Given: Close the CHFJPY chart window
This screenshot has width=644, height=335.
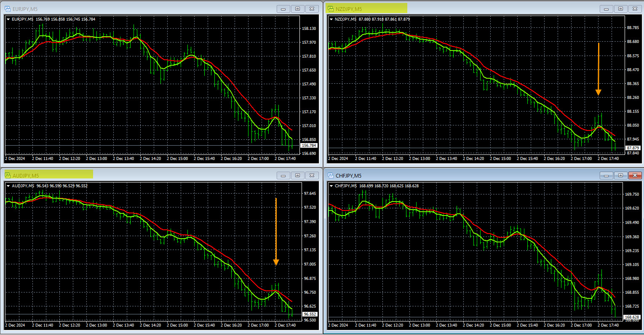Looking at the screenshot, I should [634, 175].
